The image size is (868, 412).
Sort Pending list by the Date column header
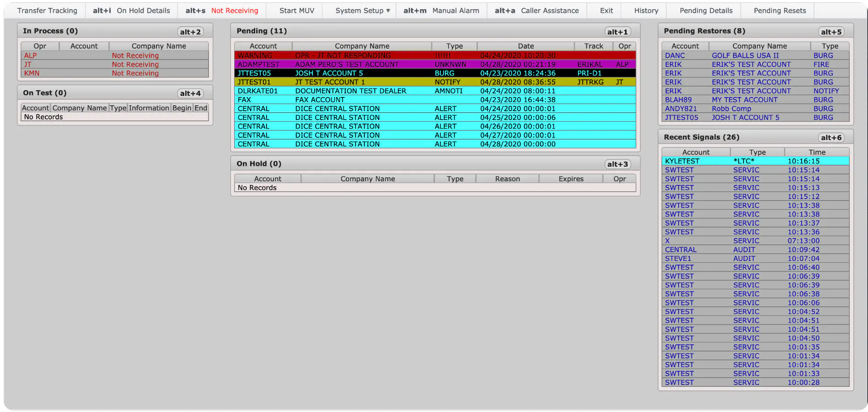pyautogui.click(x=525, y=46)
